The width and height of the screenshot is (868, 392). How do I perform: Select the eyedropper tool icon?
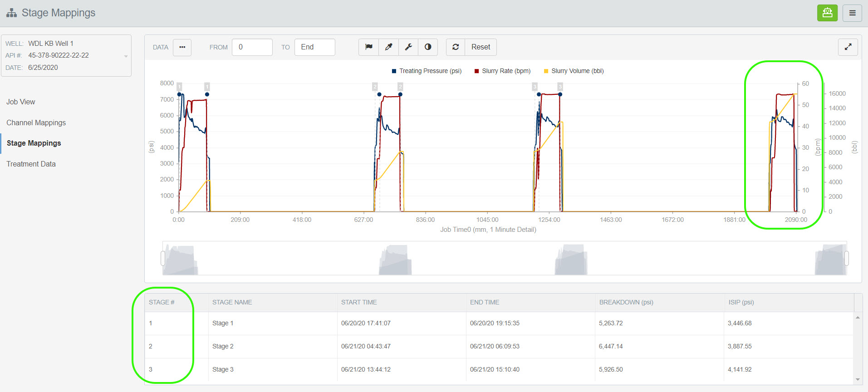[x=389, y=47]
